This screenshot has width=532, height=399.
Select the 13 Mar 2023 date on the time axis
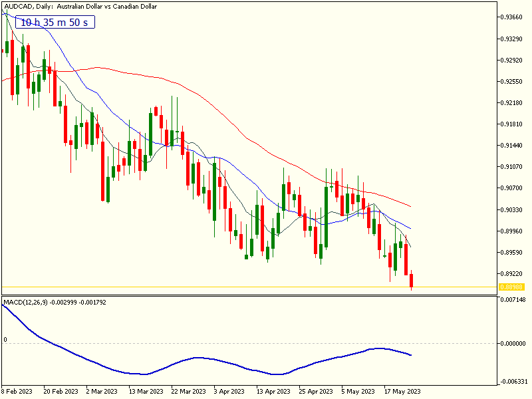(146, 391)
